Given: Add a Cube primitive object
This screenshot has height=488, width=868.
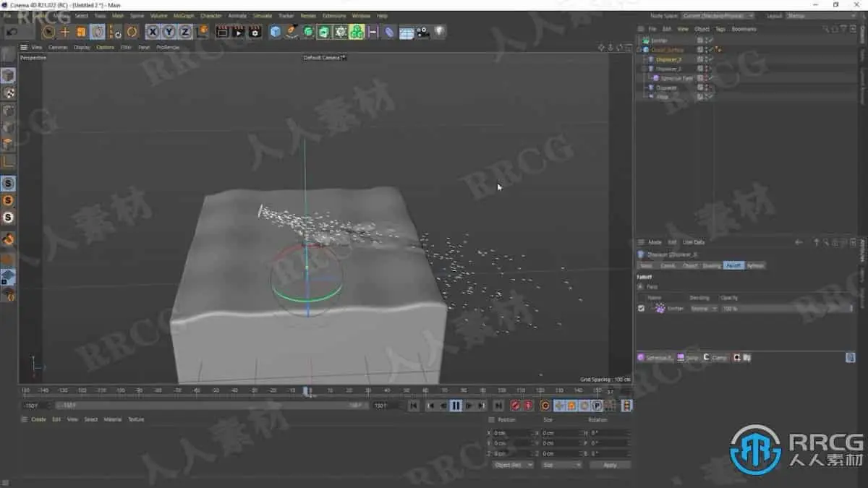Looking at the screenshot, I should tap(276, 32).
